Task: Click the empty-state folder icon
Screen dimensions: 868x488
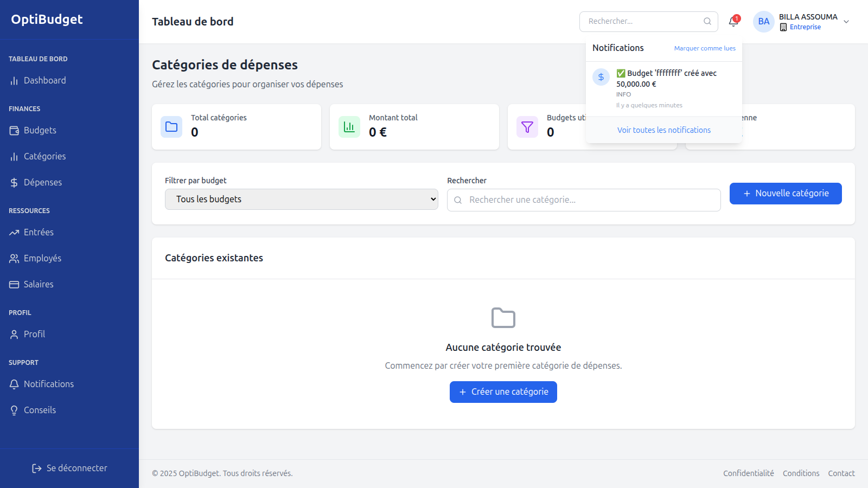Action: pyautogui.click(x=503, y=318)
